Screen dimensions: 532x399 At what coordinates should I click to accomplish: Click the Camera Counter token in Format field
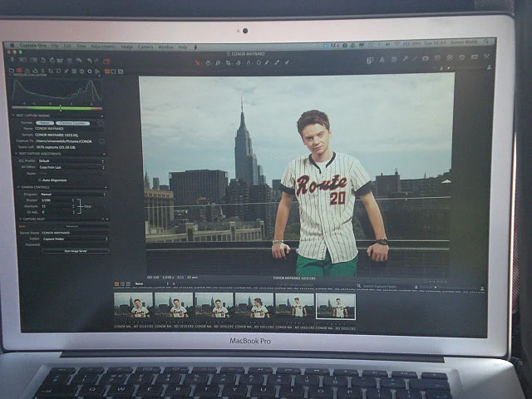[72, 123]
